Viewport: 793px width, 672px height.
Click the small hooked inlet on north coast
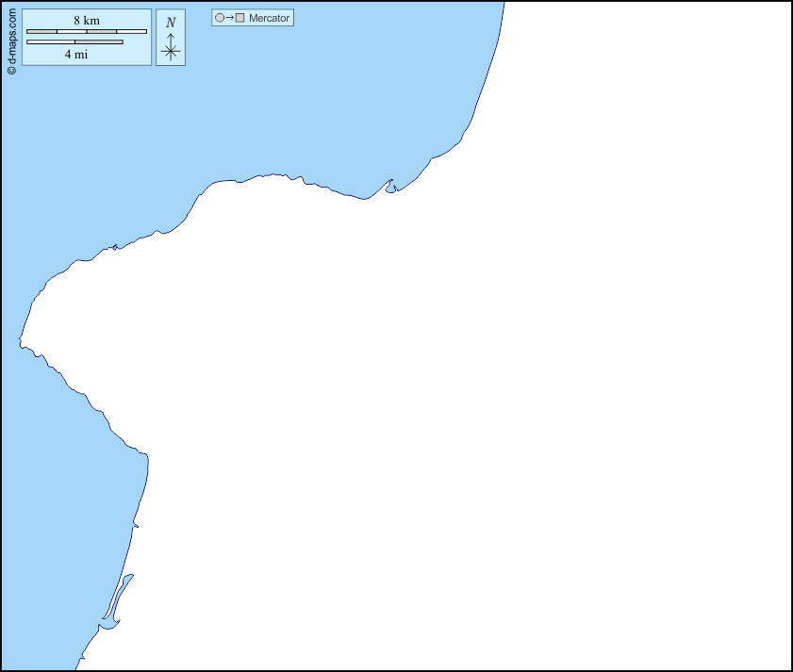tap(390, 186)
